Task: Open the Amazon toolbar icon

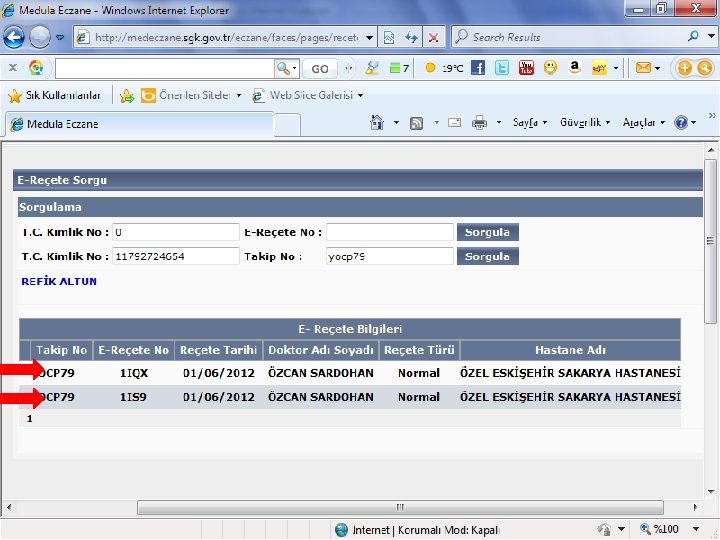Action: pyautogui.click(x=574, y=68)
